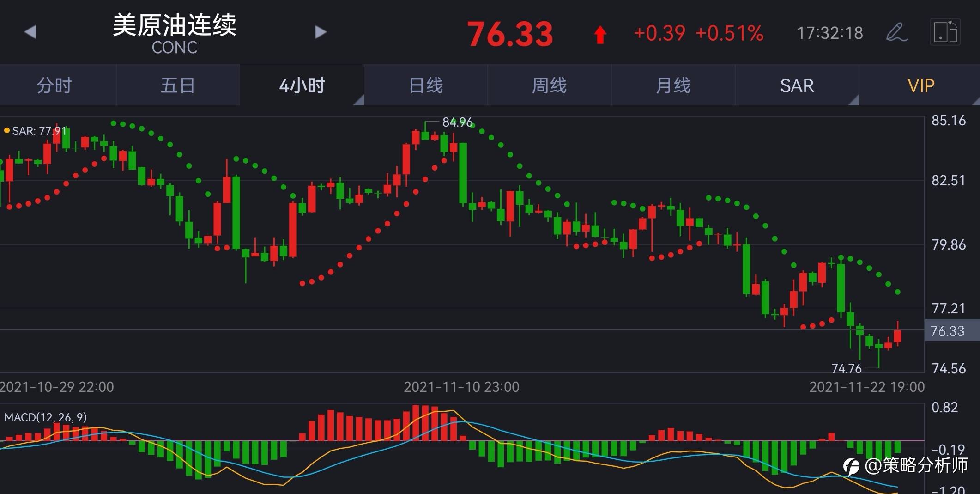Click the 76.33 current price axis tag
The image size is (980, 494).
(951, 331)
